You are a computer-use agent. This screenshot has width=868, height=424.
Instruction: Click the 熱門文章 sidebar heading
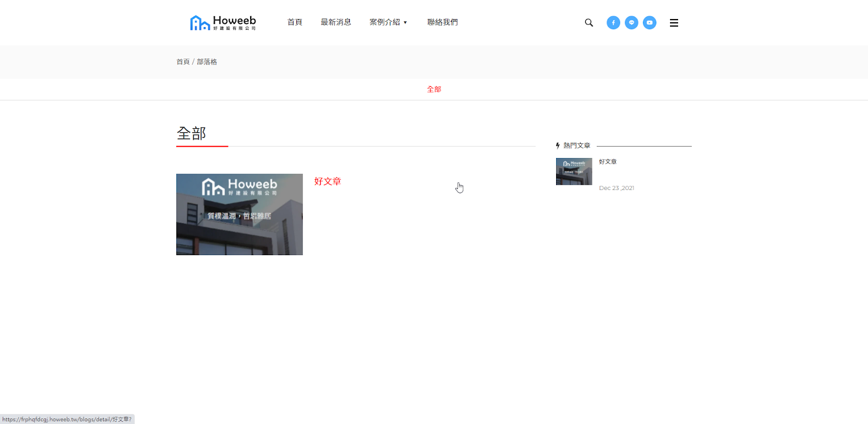point(577,145)
